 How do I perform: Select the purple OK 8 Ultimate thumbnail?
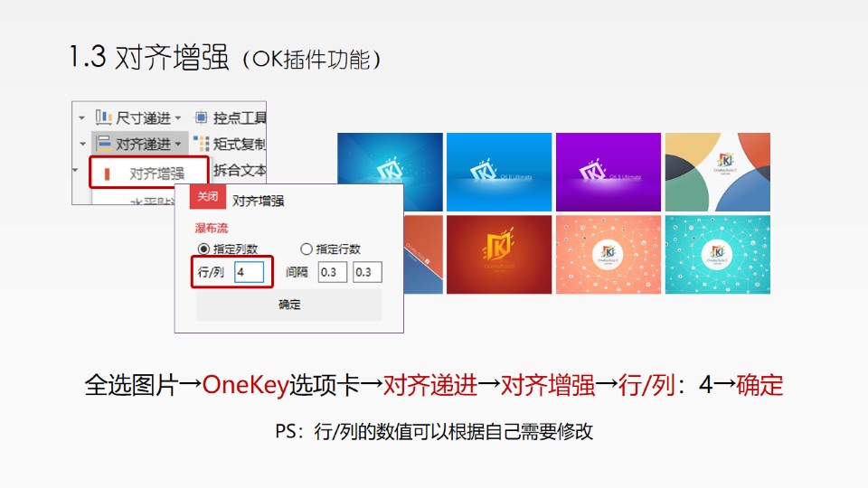pyautogui.click(x=609, y=172)
